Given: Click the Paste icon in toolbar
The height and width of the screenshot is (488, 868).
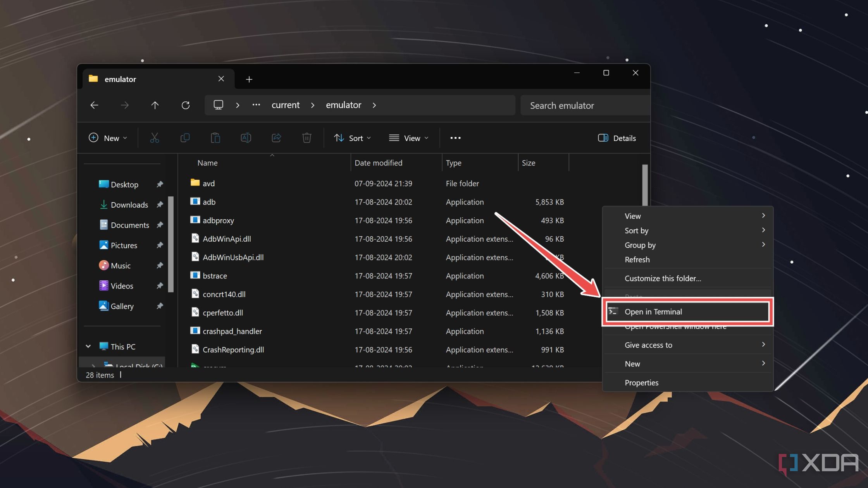Looking at the screenshot, I should pos(215,138).
